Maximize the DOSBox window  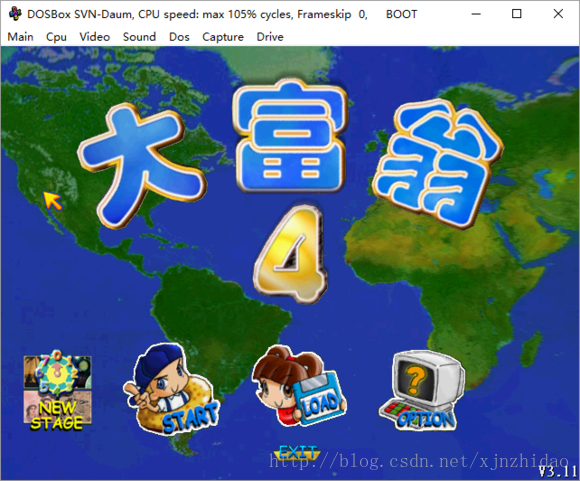[517, 14]
